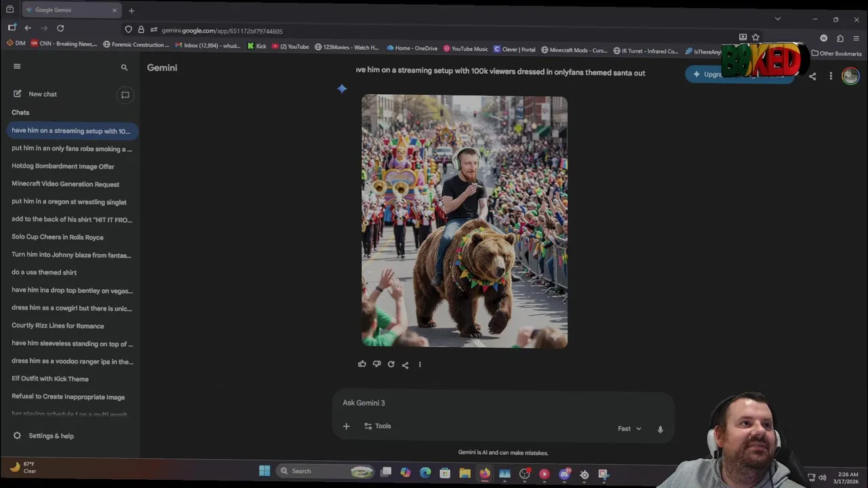Launch File Explorer from taskbar
868x488 pixels.
click(x=465, y=473)
